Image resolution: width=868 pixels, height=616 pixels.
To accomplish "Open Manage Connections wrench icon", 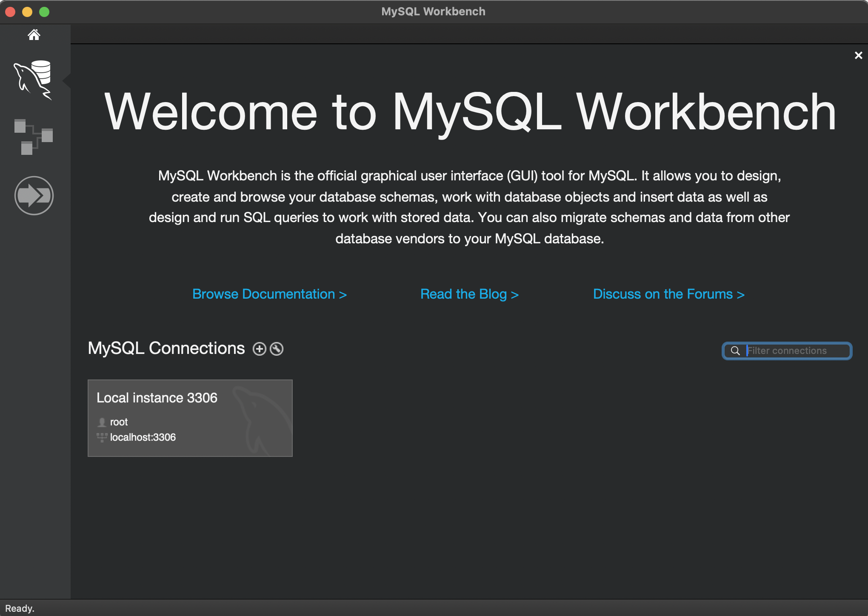I will pos(277,349).
